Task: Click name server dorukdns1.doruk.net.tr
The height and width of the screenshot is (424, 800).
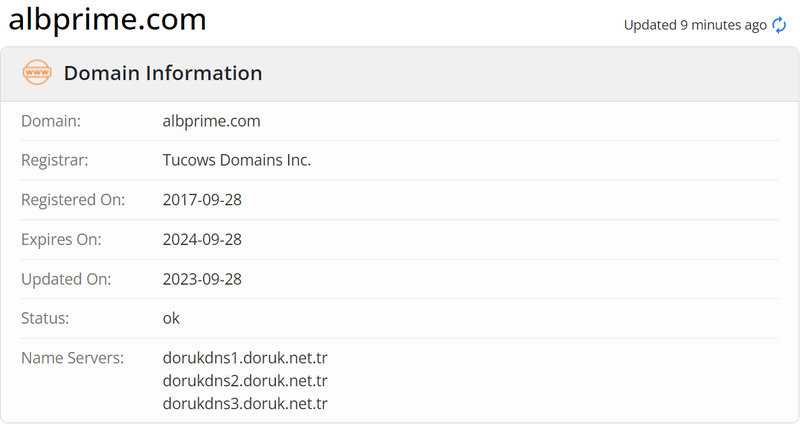Action: click(245, 358)
